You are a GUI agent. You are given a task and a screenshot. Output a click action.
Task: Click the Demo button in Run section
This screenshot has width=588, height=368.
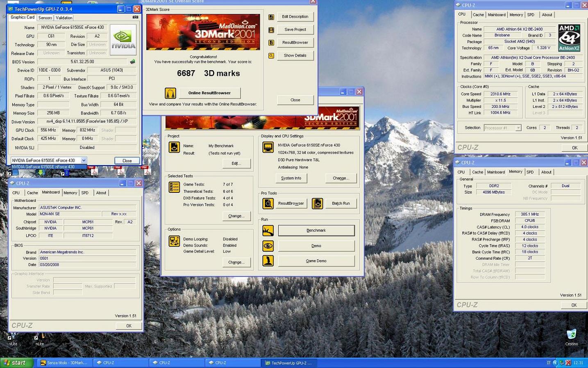pyautogui.click(x=316, y=246)
